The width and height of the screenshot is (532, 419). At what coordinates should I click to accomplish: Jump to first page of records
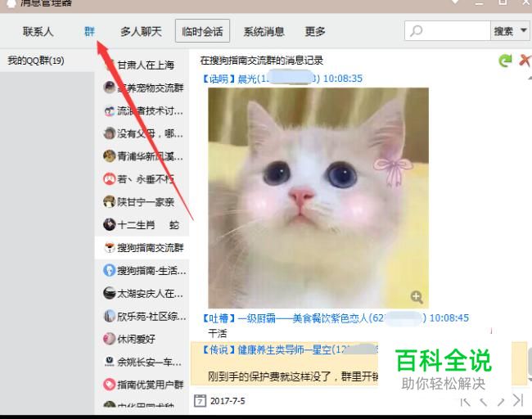(465, 402)
